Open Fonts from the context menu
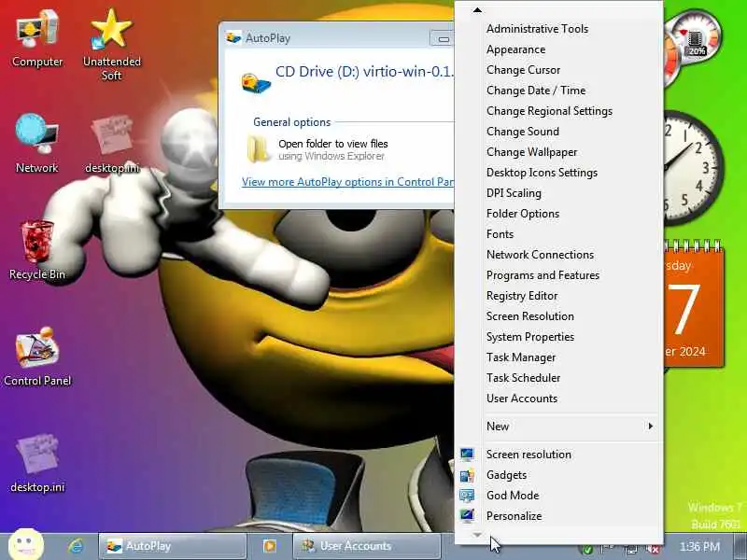 click(500, 234)
